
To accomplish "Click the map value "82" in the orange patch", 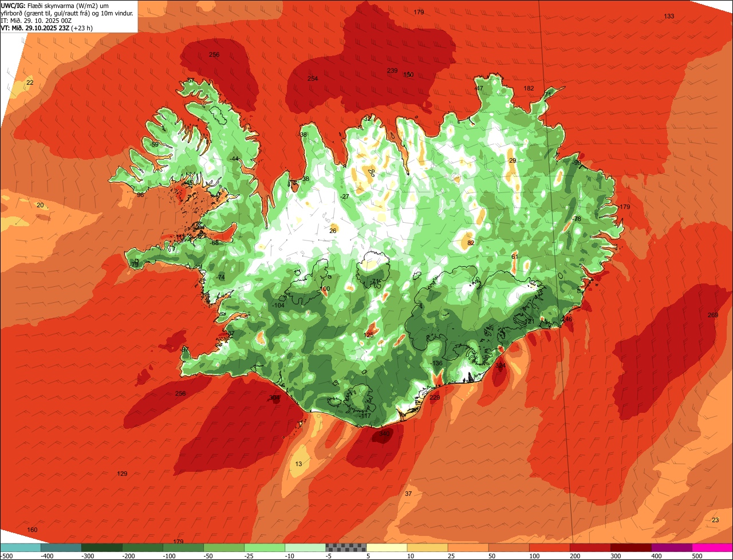I will tap(471, 243).
